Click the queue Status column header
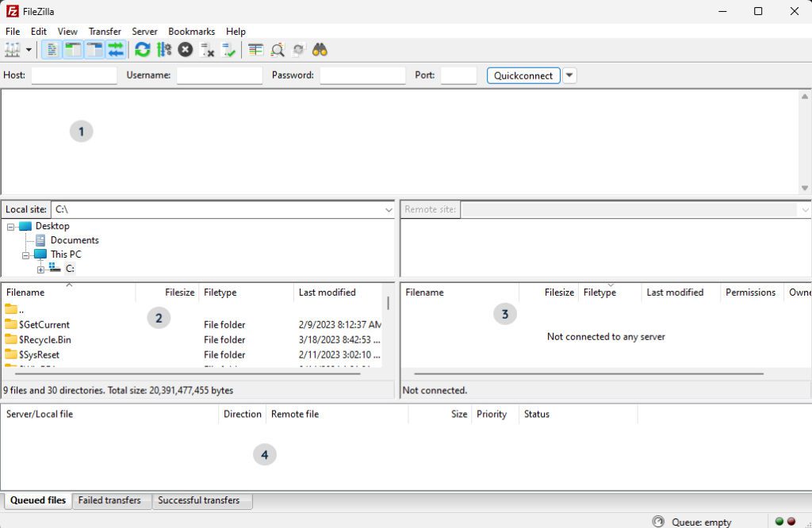 (578, 414)
